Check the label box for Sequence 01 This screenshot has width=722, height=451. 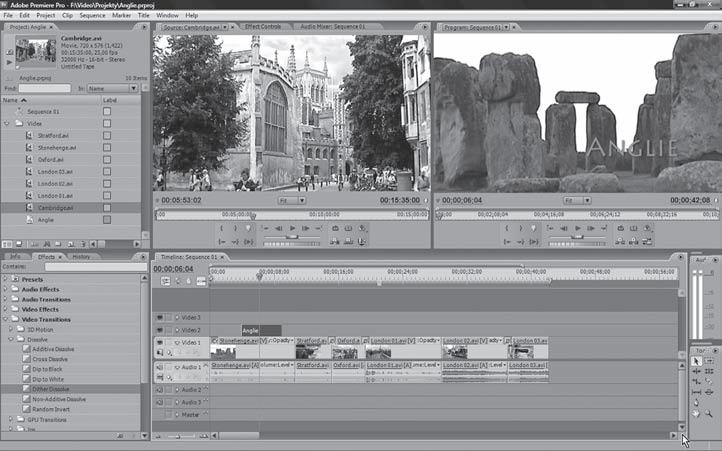(x=107, y=111)
